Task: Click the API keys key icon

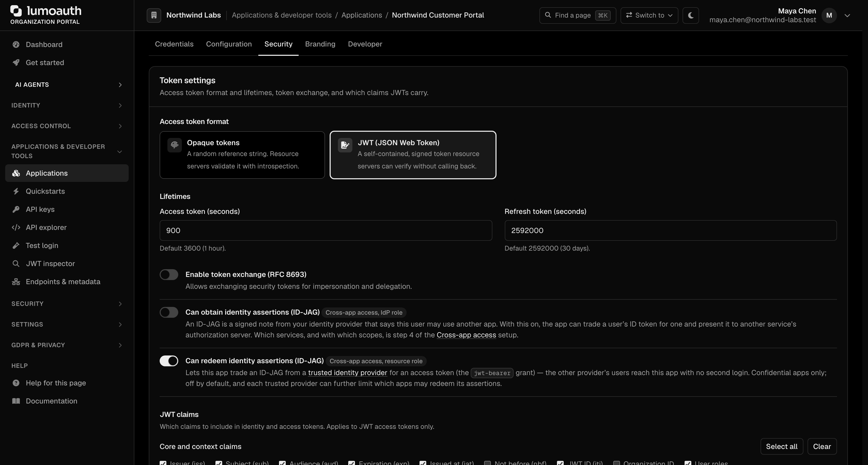Action: tap(16, 210)
